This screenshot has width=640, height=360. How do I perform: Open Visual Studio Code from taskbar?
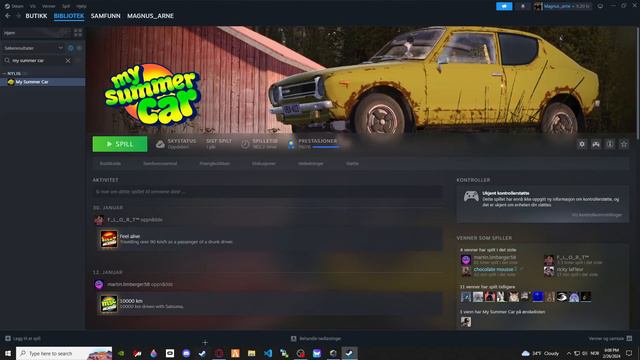point(268,353)
